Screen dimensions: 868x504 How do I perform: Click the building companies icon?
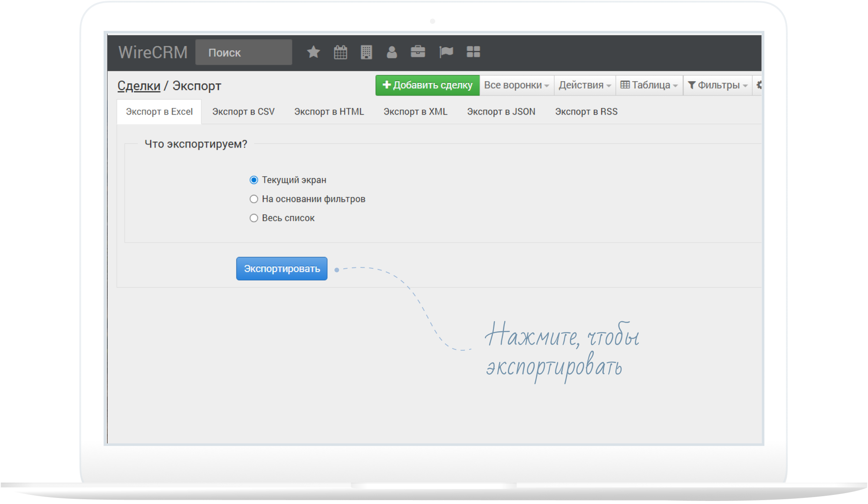(x=366, y=52)
